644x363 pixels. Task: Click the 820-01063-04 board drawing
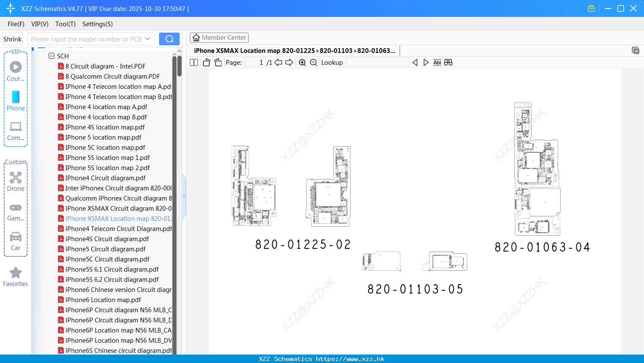click(537, 168)
